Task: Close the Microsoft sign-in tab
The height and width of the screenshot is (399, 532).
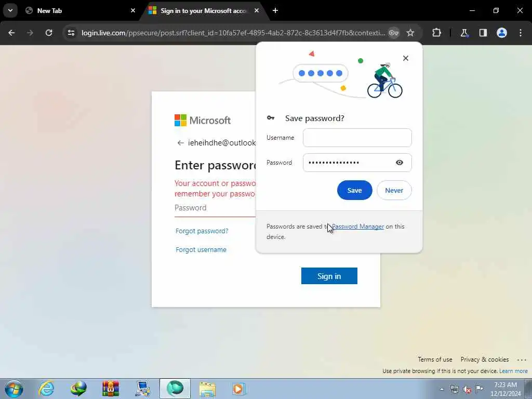Action: (x=257, y=10)
